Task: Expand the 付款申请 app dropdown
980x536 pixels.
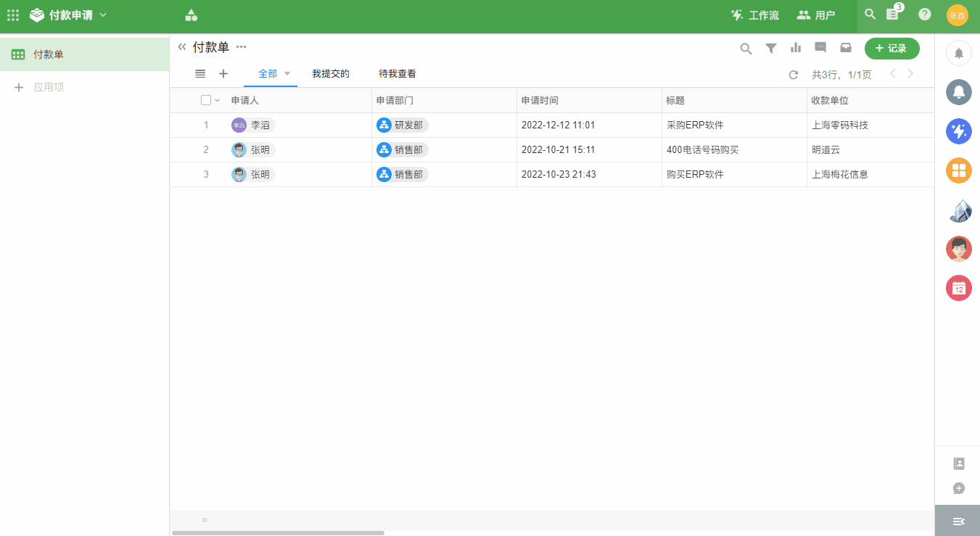Action: (103, 15)
